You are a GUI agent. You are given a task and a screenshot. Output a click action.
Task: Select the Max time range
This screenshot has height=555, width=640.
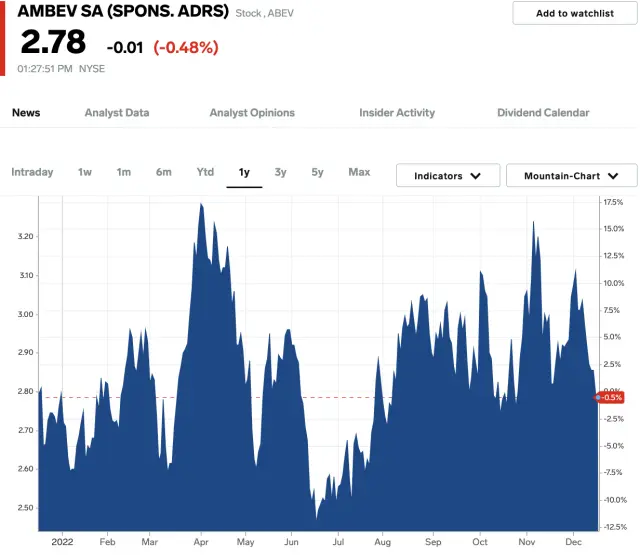click(x=359, y=172)
